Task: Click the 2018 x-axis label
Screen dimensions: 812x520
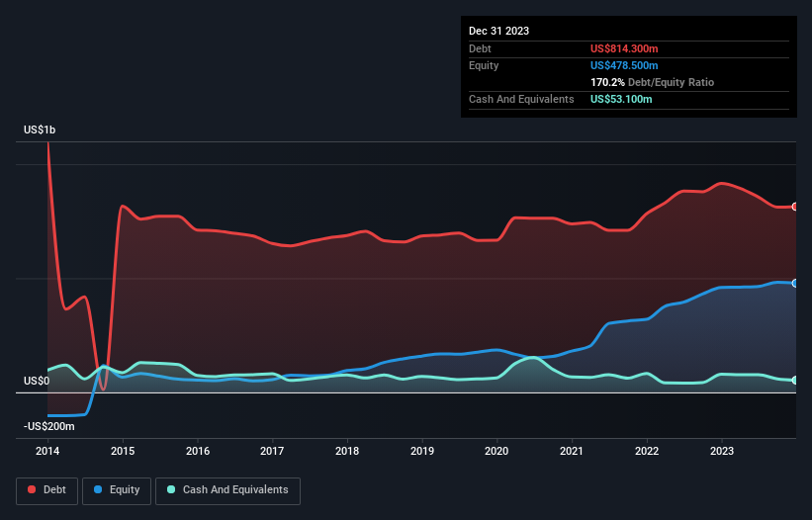Action: (347, 451)
